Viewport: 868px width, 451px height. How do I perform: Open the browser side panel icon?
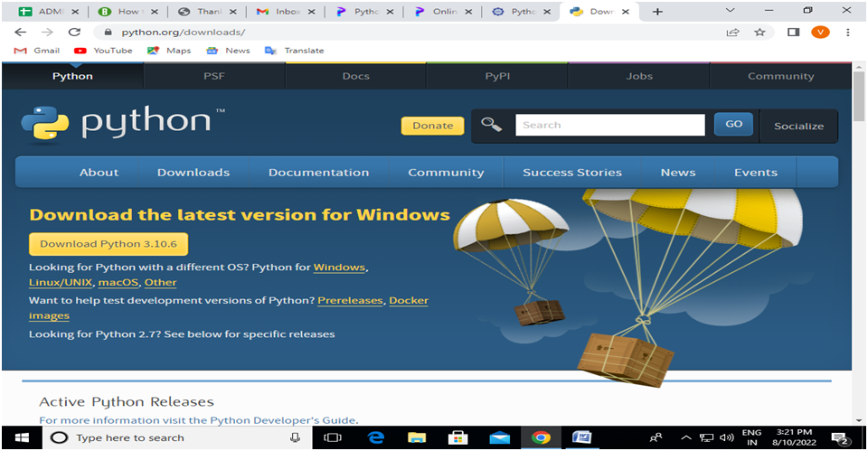(x=793, y=33)
